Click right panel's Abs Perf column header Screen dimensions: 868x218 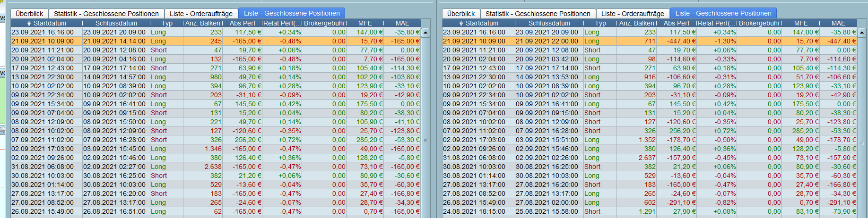677,23
